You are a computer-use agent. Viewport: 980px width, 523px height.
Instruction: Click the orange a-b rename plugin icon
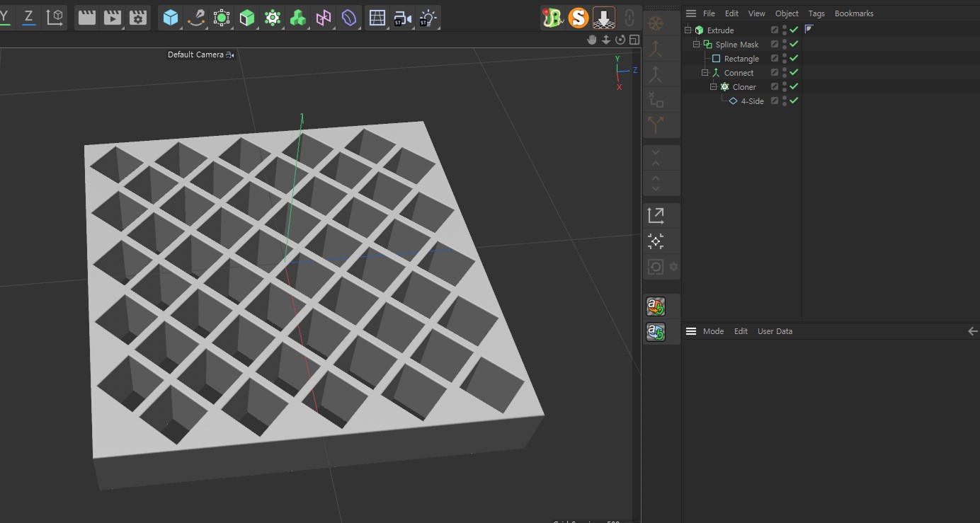click(x=656, y=306)
